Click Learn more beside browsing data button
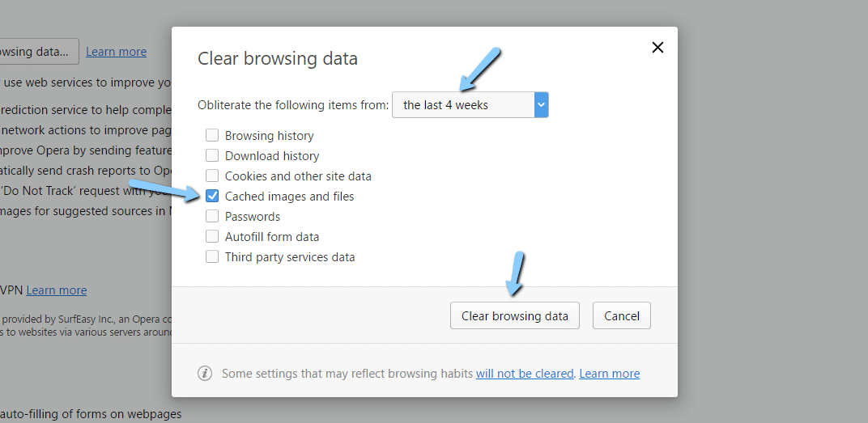 [x=116, y=52]
